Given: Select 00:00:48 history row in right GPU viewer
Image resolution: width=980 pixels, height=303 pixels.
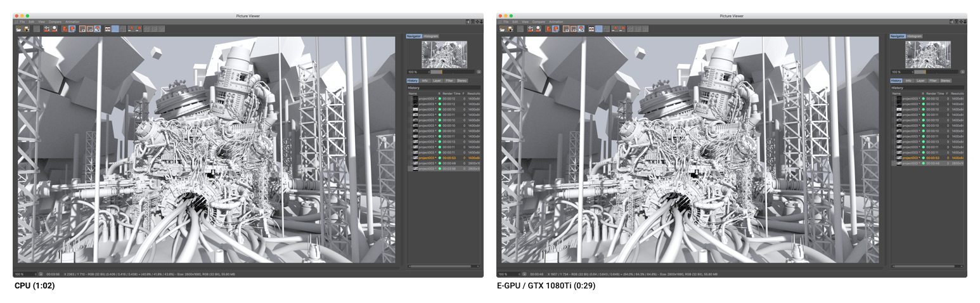Looking at the screenshot, I should (927, 164).
